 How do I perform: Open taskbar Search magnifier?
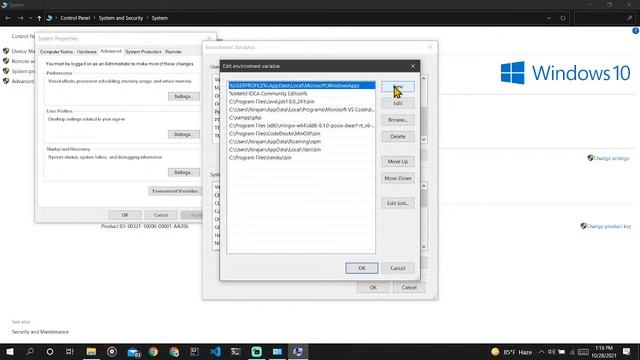(30, 351)
